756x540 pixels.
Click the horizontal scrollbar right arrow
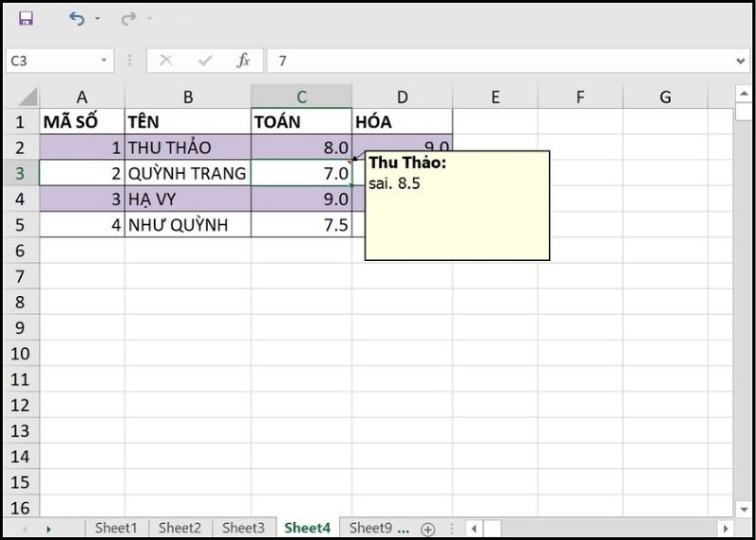point(725,529)
